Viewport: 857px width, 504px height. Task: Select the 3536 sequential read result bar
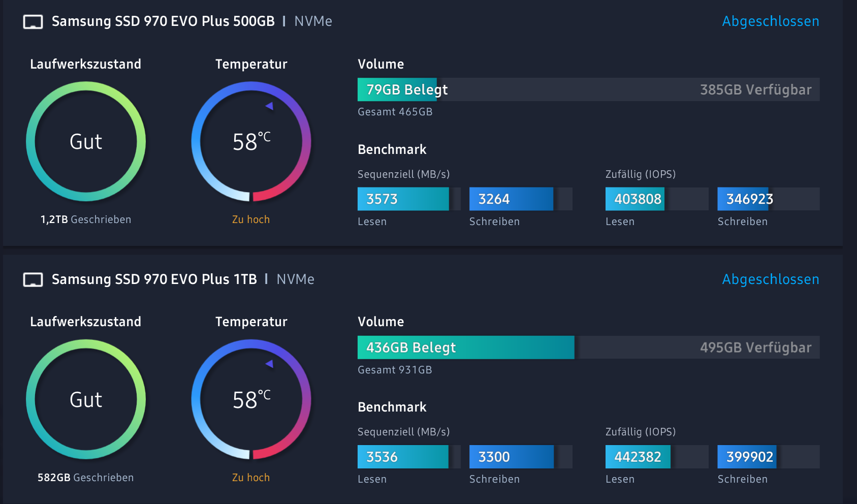point(403,457)
